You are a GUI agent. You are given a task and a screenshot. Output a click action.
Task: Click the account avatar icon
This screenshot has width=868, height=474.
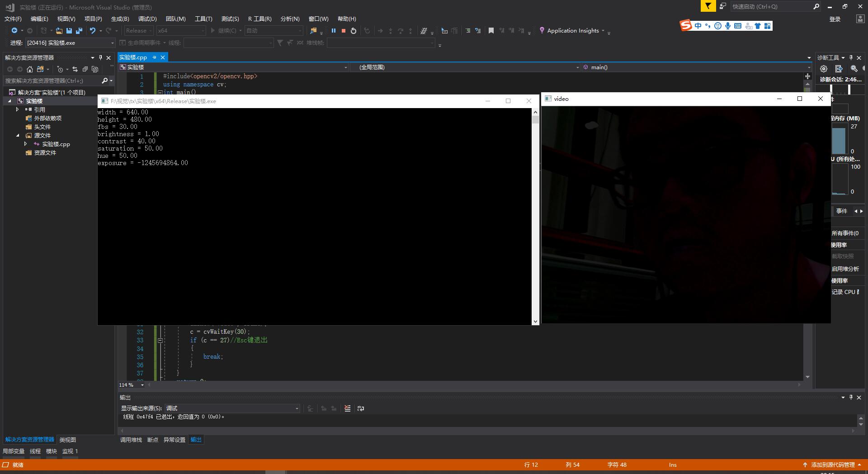[x=860, y=19]
